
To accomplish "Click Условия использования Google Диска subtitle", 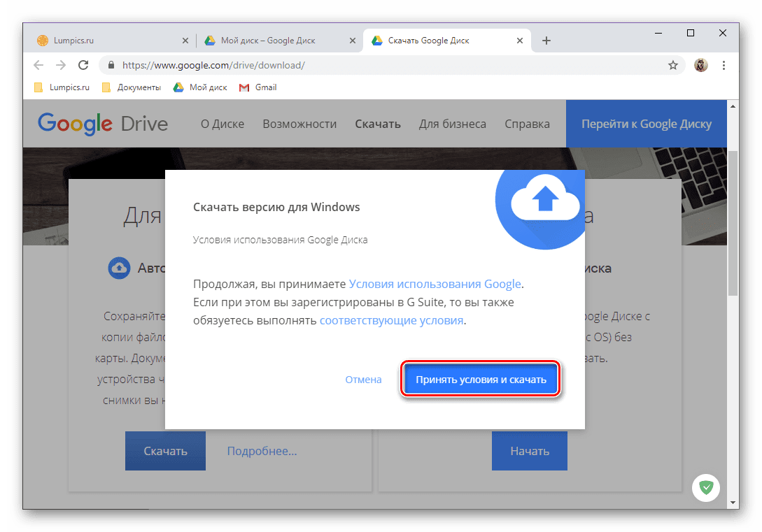I will tap(280, 240).
